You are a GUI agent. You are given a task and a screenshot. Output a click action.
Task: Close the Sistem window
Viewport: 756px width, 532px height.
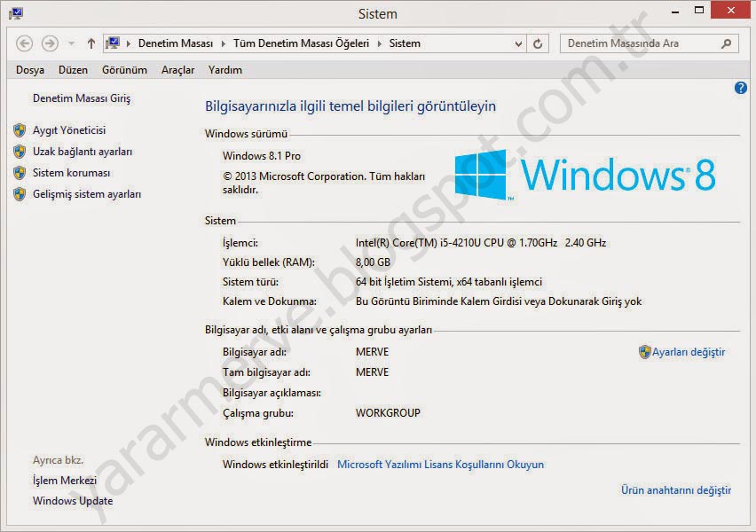(x=730, y=10)
